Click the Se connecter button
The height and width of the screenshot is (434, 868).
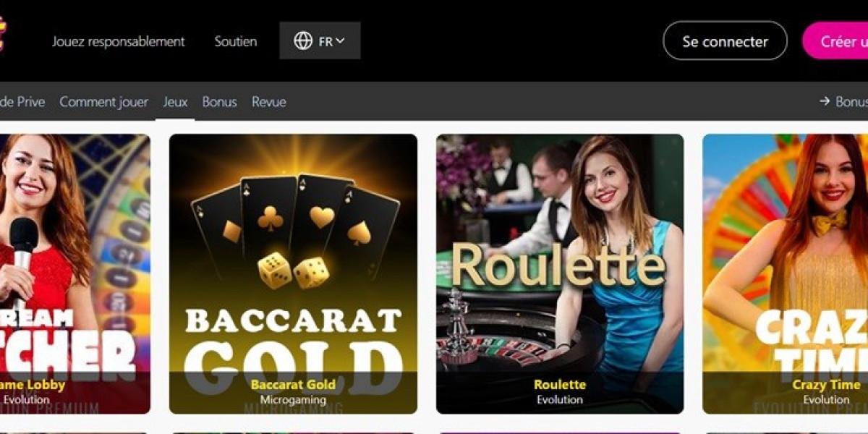coord(725,41)
